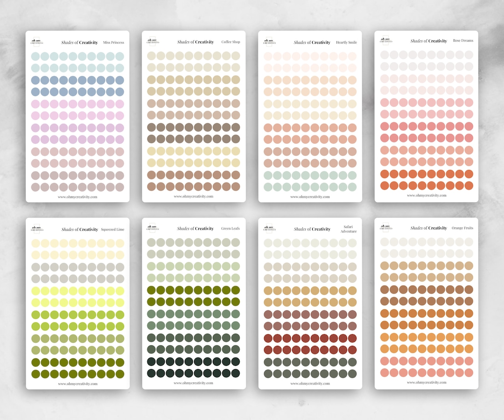Open the website link on the Safari Adventure sheet
Image resolution: width=504 pixels, height=420 pixels.
310,383
